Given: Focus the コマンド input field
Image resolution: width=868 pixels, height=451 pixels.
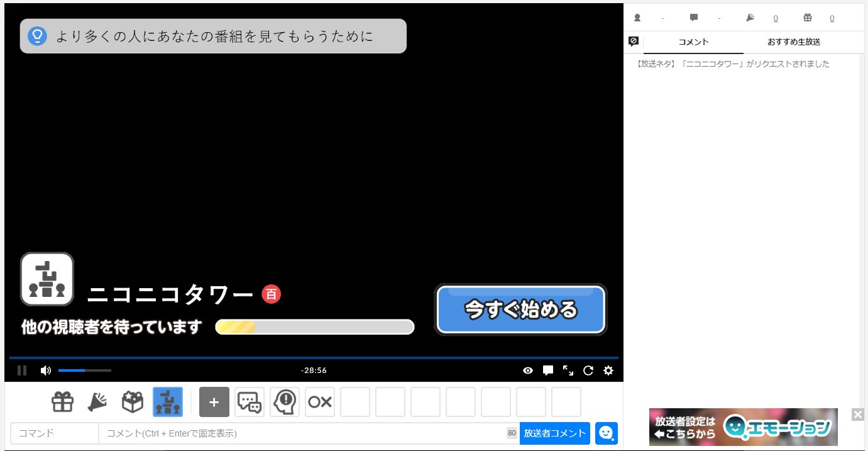Looking at the screenshot, I should (55, 433).
